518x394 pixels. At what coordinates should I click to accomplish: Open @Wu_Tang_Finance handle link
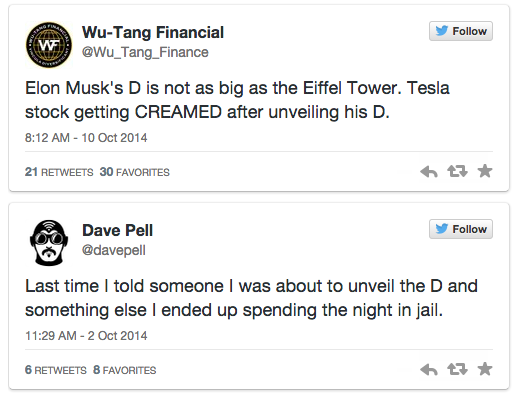[x=145, y=52]
